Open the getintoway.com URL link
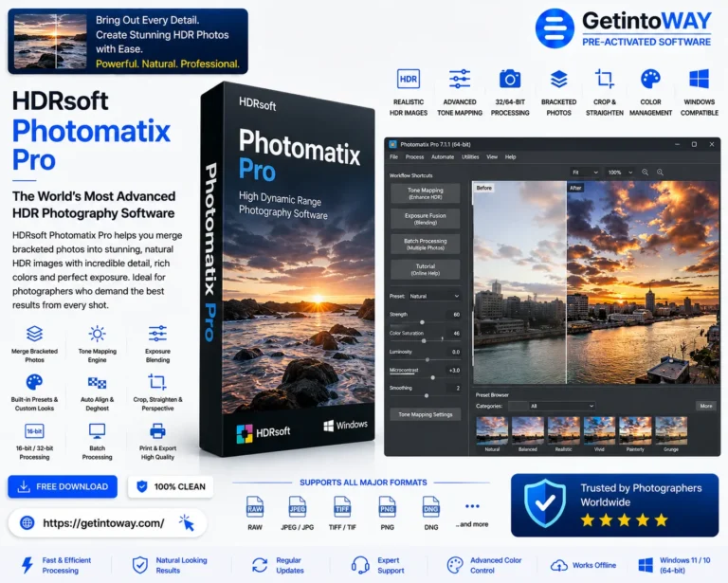 [x=103, y=523]
